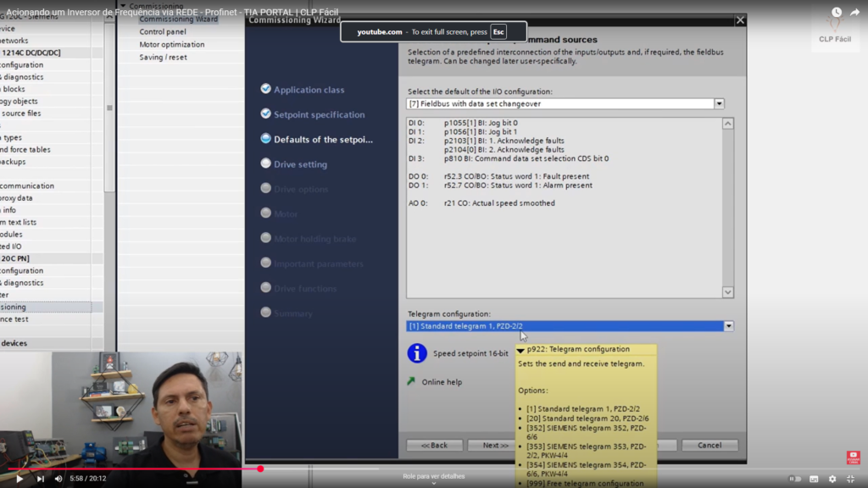Click the project tree scrollbar thumb
Viewport: 868px width, 488px height.
109,108
